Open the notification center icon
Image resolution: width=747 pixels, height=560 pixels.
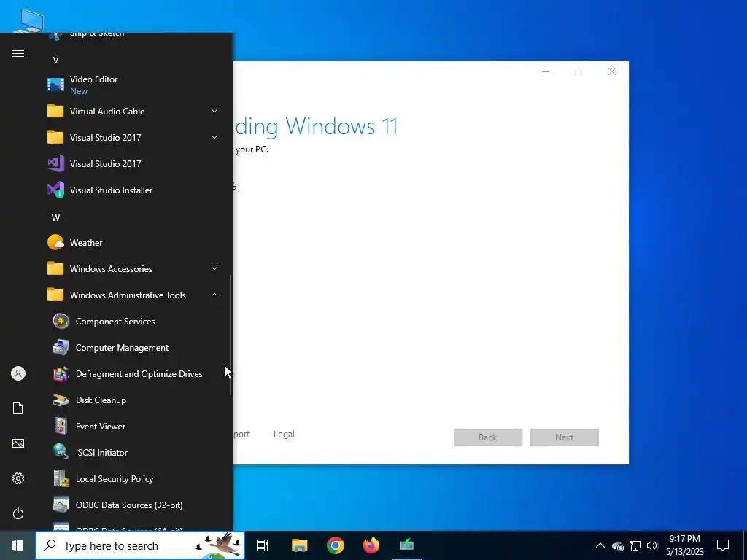coord(723,545)
